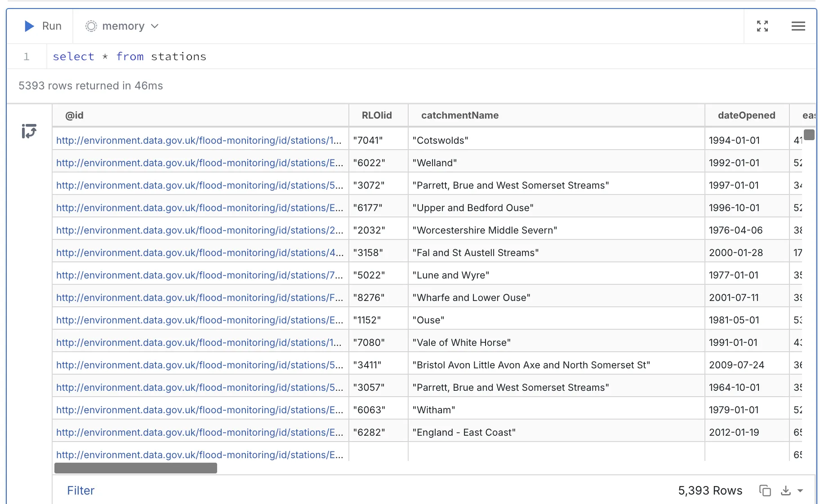Select the catchmentName column header
The height and width of the screenshot is (504, 820).
point(459,115)
